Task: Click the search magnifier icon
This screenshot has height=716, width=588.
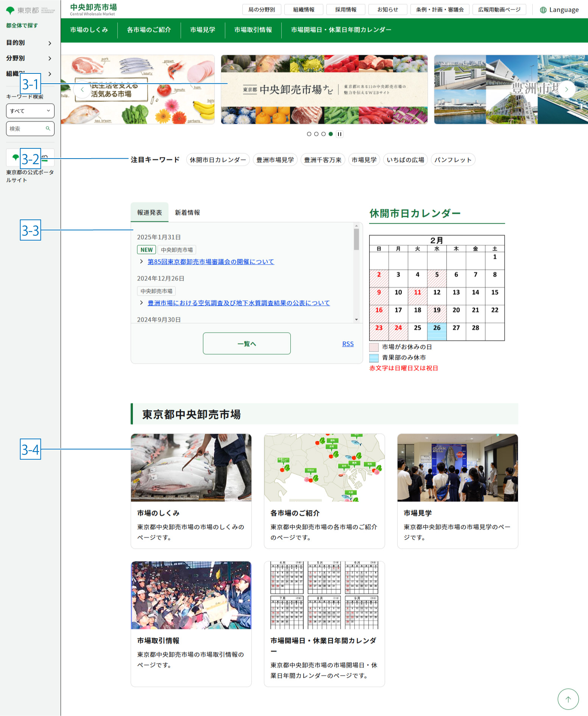Action: [x=48, y=129]
